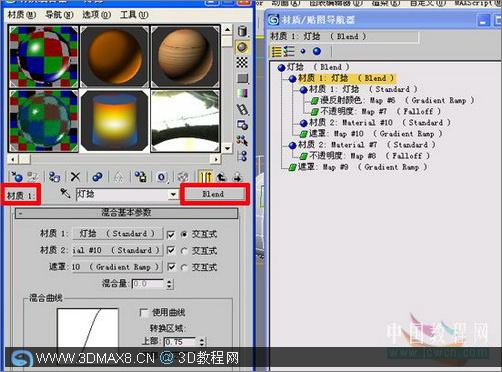The width and height of the screenshot is (502, 372).
Task: Click the Select by Material icon
Action: point(242,140)
